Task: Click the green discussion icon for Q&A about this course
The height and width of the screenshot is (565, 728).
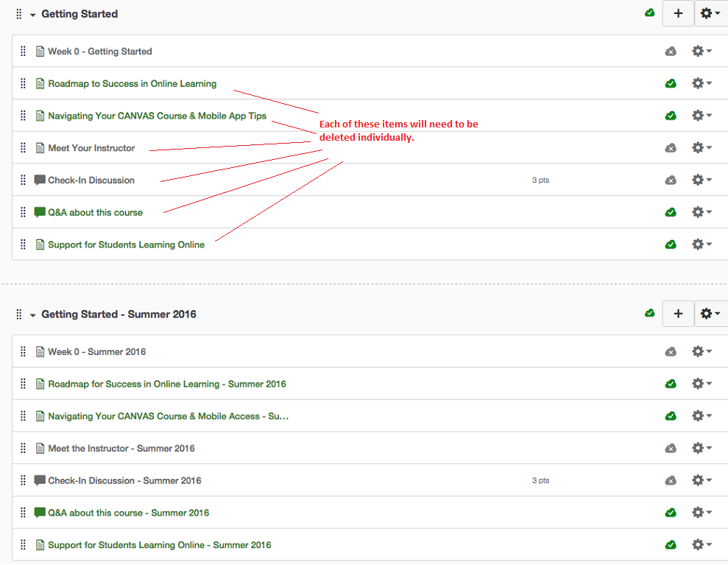Action: click(40, 212)
